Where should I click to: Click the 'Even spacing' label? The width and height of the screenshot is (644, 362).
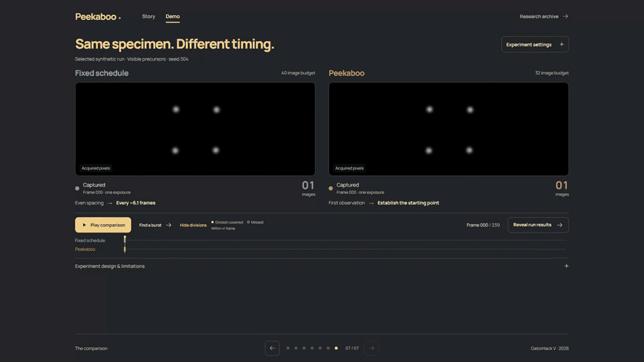[x=89, y=203]
